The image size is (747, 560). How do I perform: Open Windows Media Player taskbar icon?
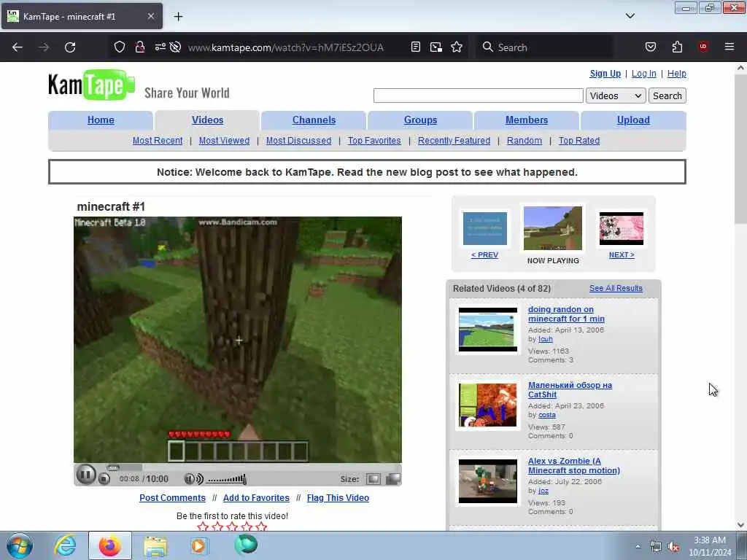[199, 545]
